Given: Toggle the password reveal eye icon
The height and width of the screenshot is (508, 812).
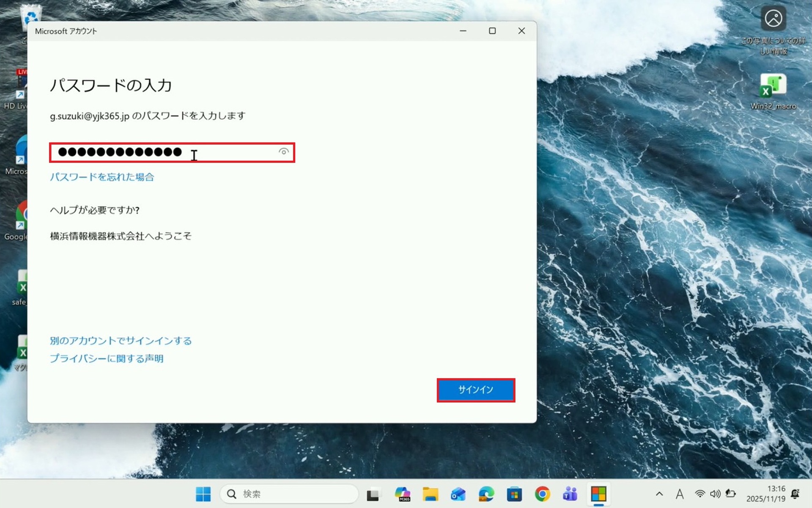Looking at the screenshot, I should (x=283, y=151).
